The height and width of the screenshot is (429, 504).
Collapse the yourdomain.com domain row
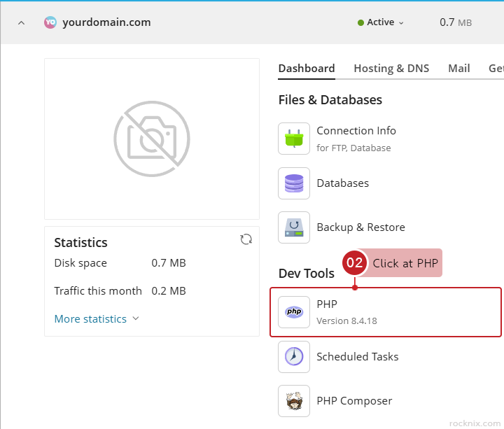[x=21, y=22]
